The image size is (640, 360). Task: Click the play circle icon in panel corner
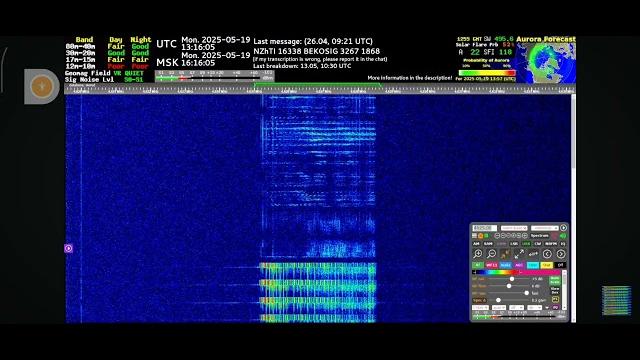564,228
